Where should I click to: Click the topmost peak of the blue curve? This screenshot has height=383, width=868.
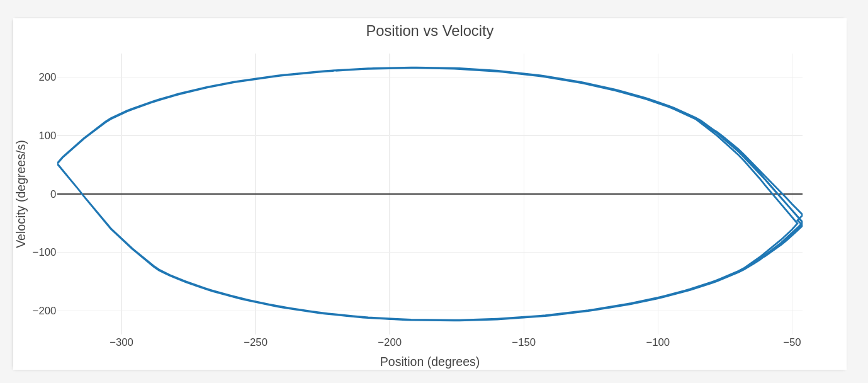(414, 67)
